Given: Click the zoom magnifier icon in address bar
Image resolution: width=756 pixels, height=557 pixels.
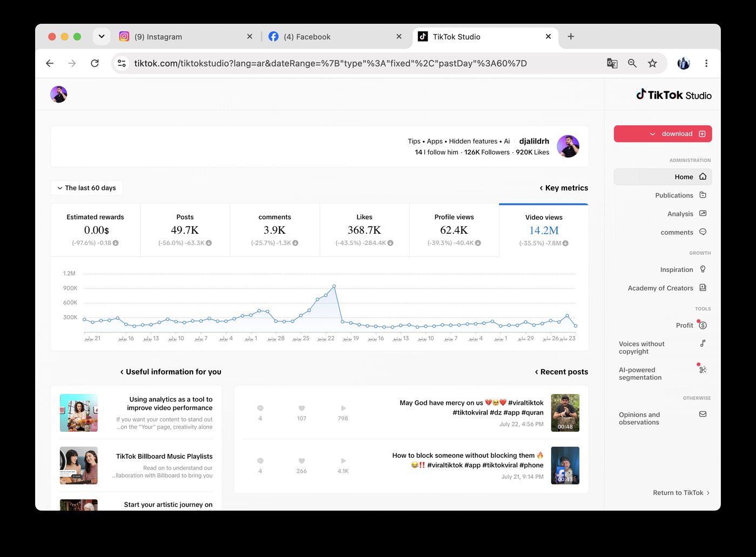Looking at the screenshot, I should click(632, 63).
